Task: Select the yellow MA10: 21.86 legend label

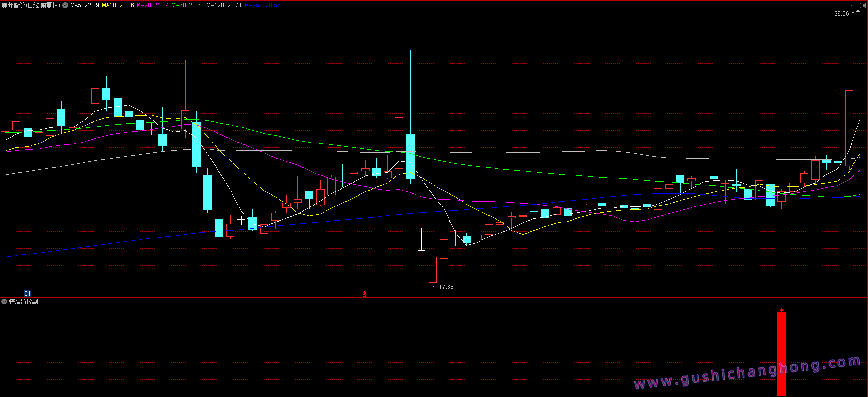Action: pyautogui.click(x=118, y=5)
